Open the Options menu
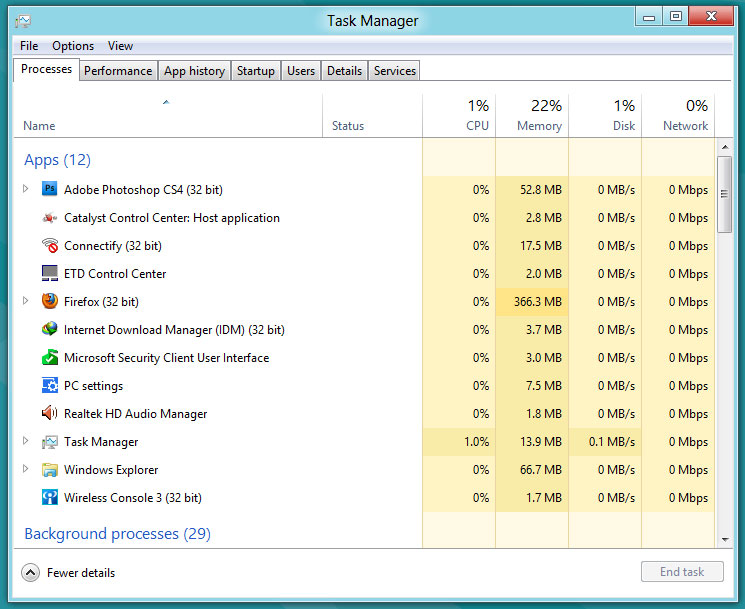The width and height of the screenshot is (745, 609). pyautogui.click(x=73, y=46)
